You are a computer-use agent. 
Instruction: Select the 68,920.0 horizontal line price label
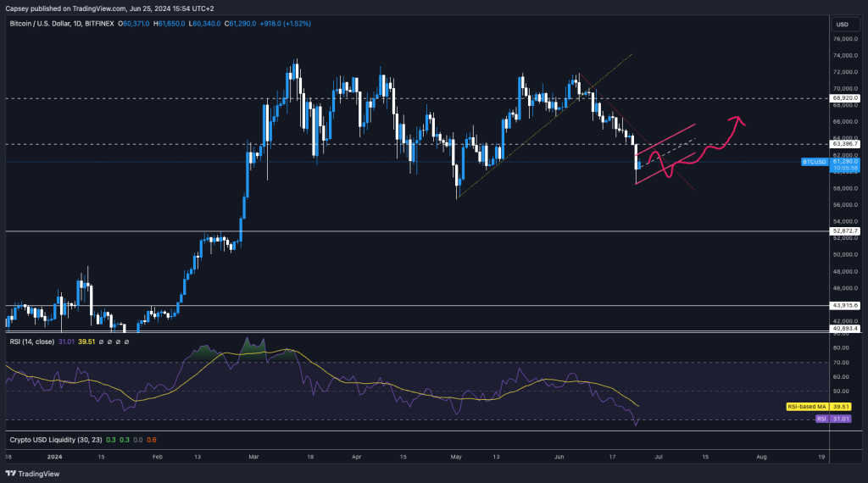point(845,98)
